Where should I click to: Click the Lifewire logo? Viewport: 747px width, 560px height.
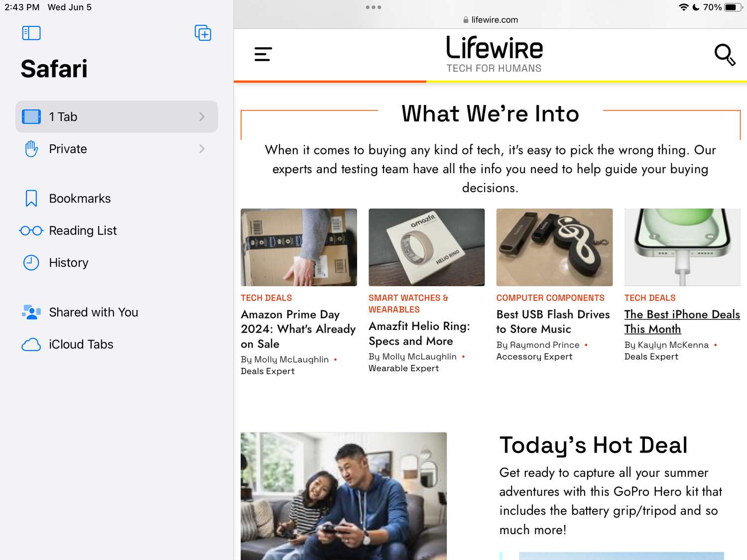click(494, 54)
